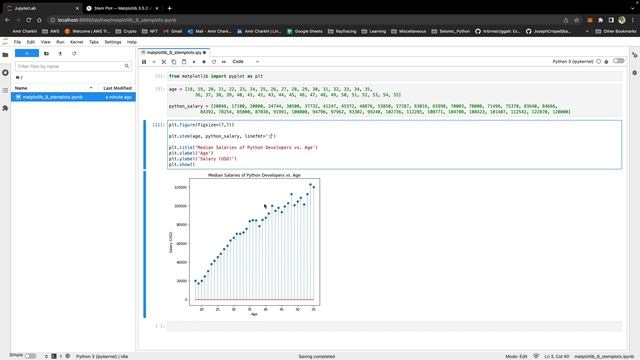Open the debugger panel in right sidebar
The width and height of the screenshot is (640, 360).
635,73
